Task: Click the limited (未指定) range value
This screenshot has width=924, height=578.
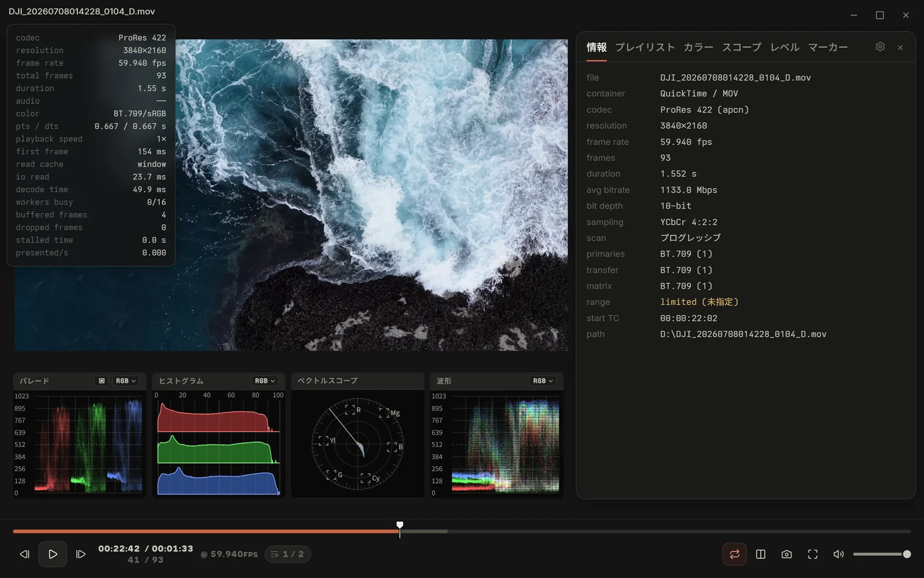Action: [699, 302]
